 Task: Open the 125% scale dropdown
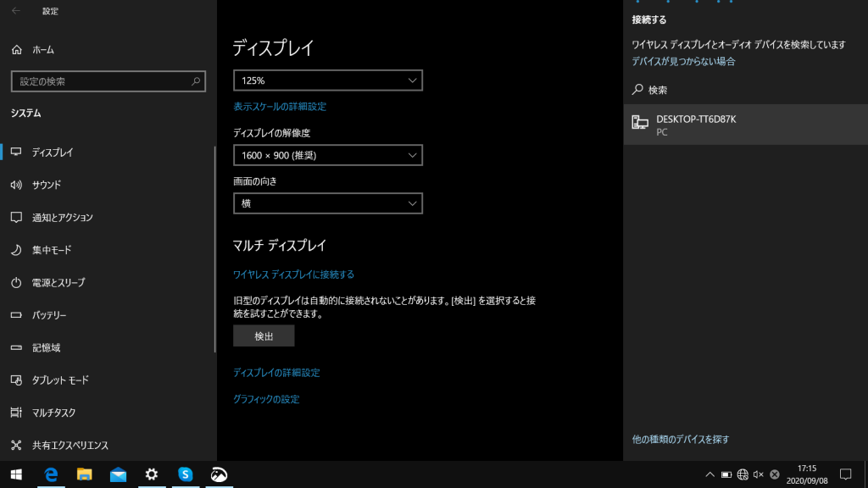[x=328, y=80]
